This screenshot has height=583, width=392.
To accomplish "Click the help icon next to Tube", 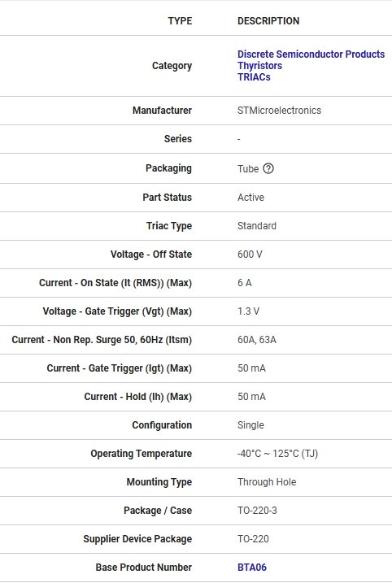I will coord(268,168).
